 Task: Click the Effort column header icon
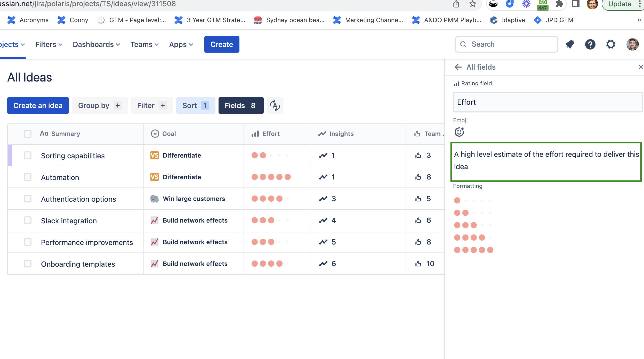255,134
